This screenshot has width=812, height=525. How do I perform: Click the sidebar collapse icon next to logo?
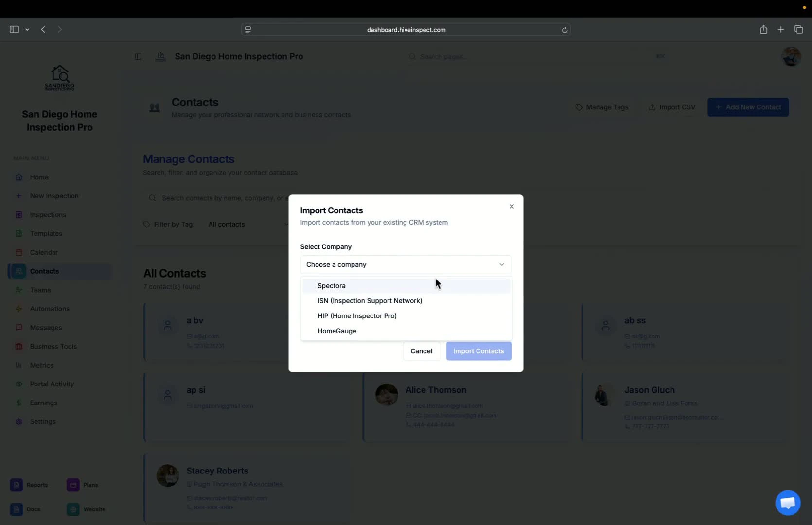(x=138, y=56)
